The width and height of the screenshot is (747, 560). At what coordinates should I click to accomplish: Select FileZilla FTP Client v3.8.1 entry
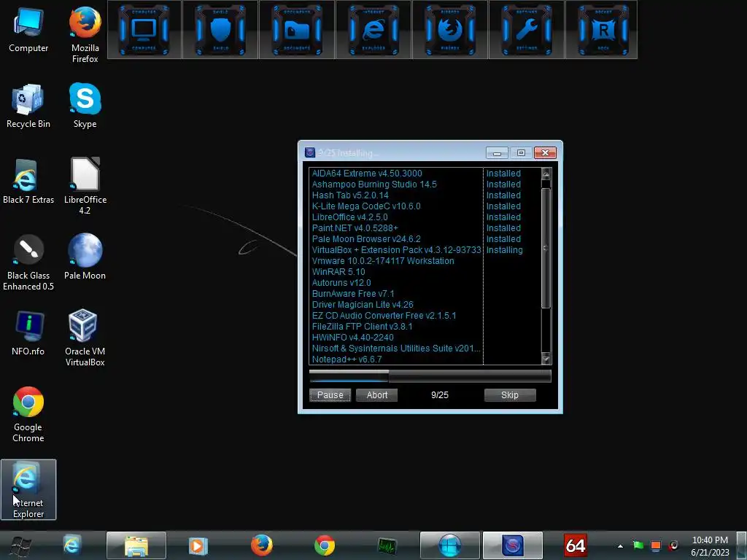(362, 327)
